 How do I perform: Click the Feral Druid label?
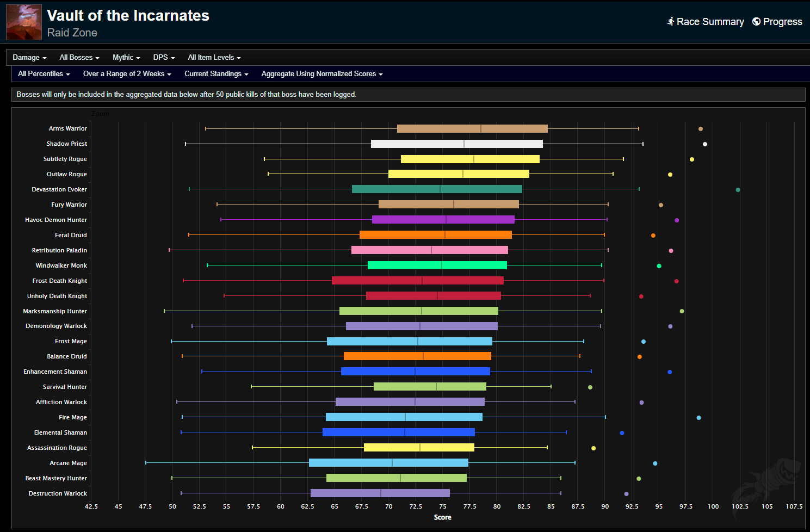click(x=71, y=235)
